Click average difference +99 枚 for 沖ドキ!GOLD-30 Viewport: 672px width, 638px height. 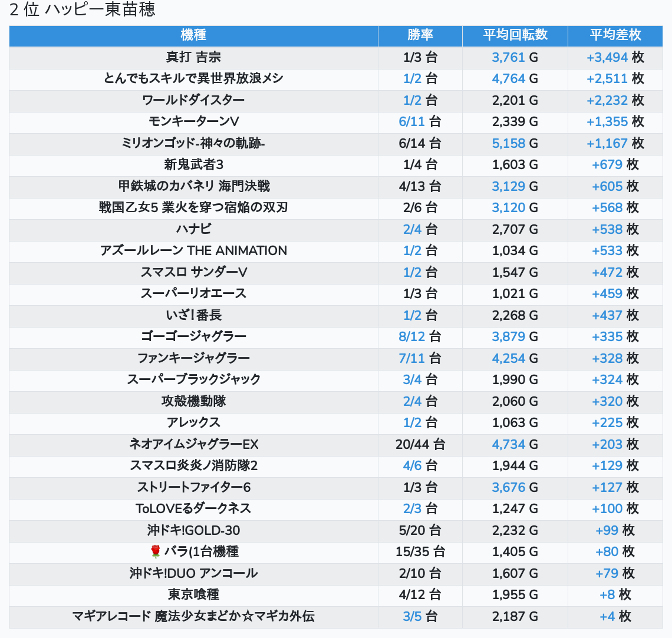click(615, 530)
